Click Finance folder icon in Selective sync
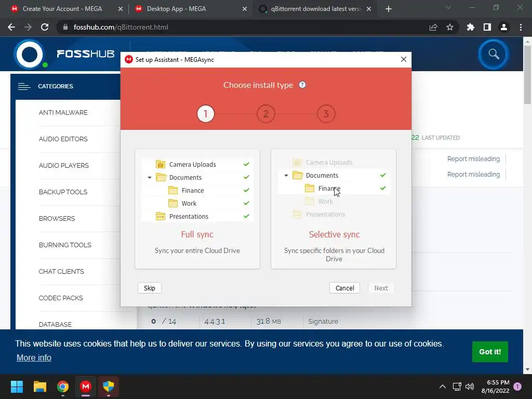 (310, 188)
